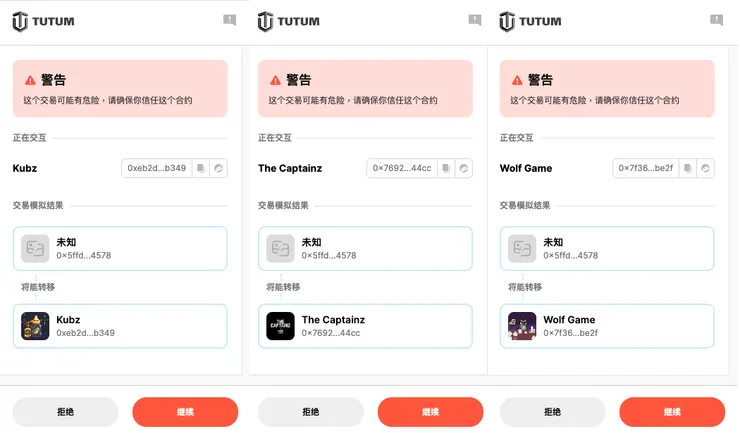Copy The Captainz contract address 0x7692...44cc
The image size is (740, 433).
click(x=446, y=168)
